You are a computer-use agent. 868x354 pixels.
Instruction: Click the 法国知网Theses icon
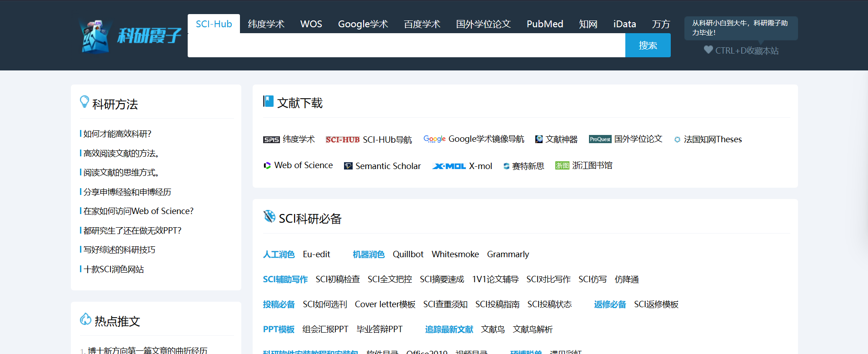coord(677,140)
